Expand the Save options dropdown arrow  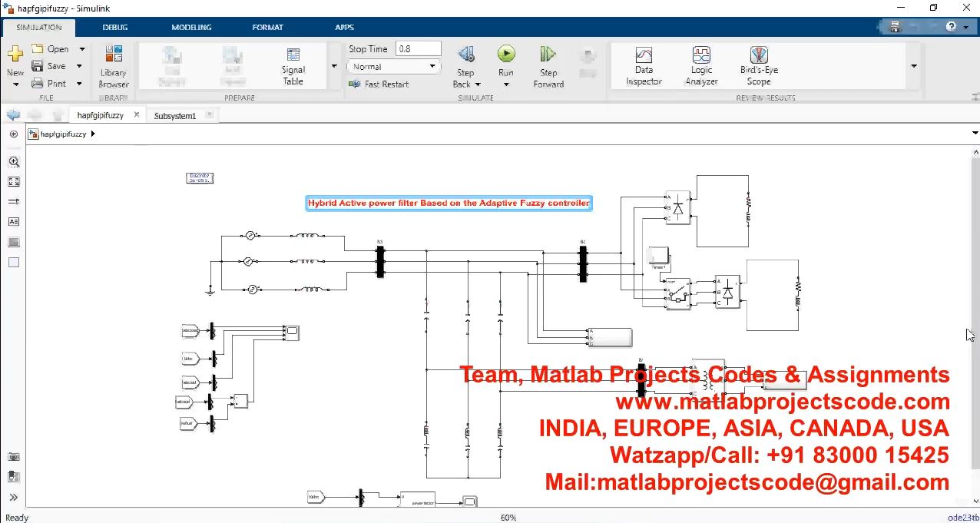(82, 66)
